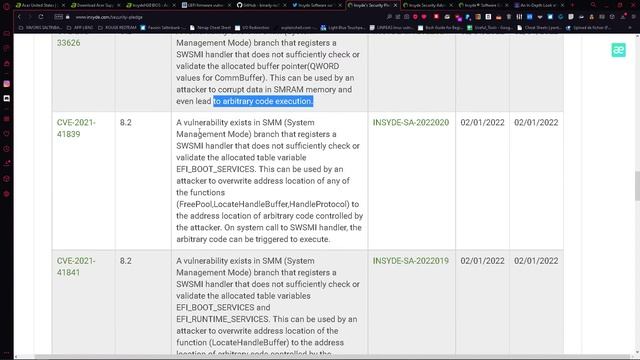Click the teal ae extension badge

point(618,50)
